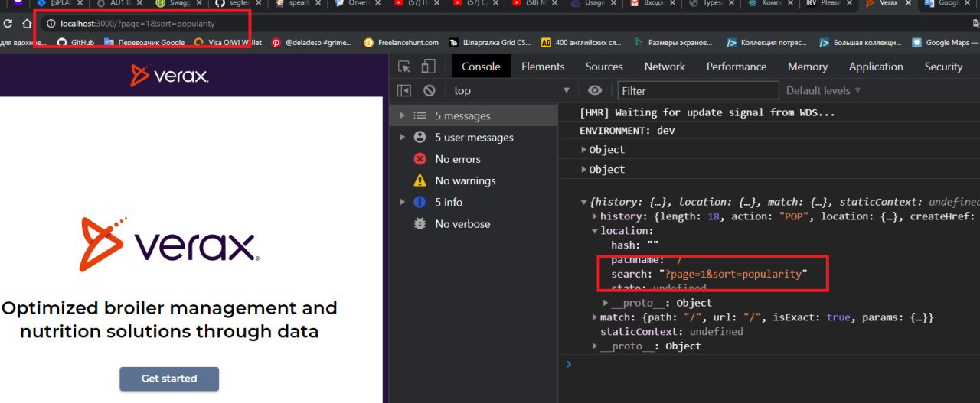Expand the match property
This screenshot has width=980, height=403.
pos(595,317)
